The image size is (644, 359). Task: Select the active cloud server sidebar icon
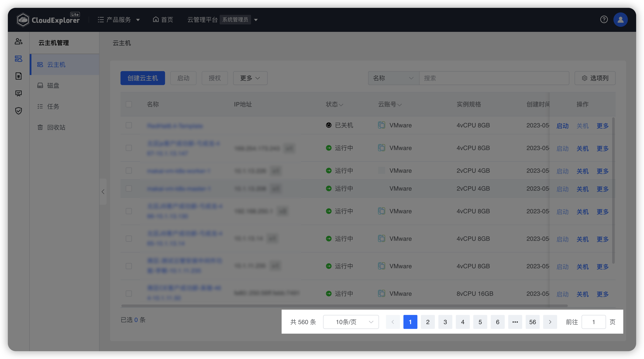coord(19,59)
